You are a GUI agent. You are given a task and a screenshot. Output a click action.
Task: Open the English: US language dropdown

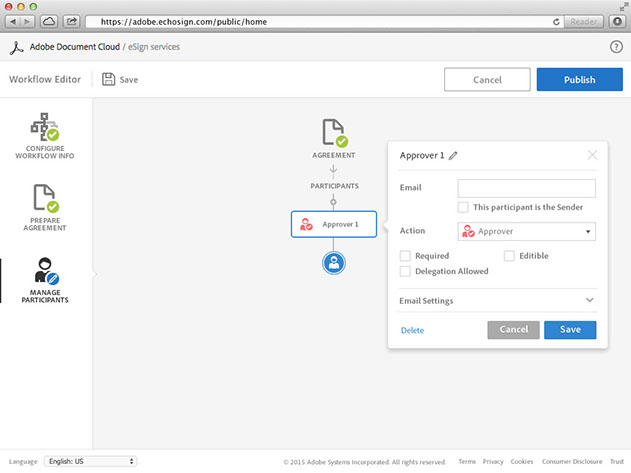(x=90, y=461)
